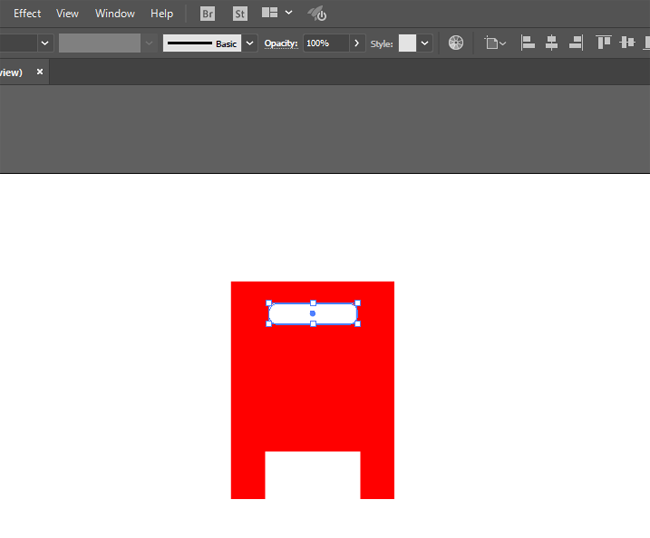This screenshot has width=650, height=538.
Task: Click Horizontal Align Right icon
Action: (x=576, y=43)
